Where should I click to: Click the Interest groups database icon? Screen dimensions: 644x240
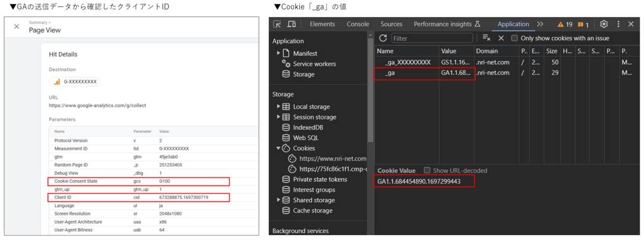286,190
